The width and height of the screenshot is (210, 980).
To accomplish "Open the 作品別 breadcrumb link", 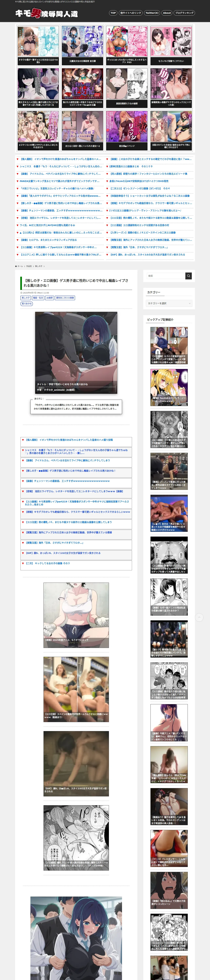I will (29, 266).
